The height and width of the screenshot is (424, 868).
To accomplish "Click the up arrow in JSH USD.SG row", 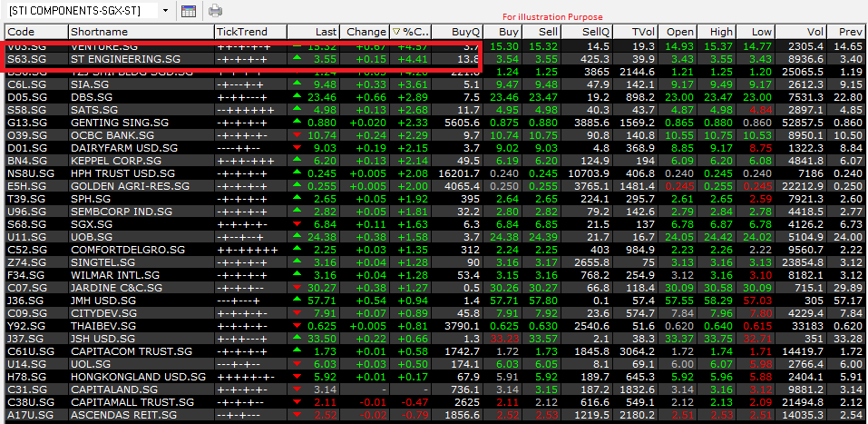I will pyautogui.click(x=297, y=338).
